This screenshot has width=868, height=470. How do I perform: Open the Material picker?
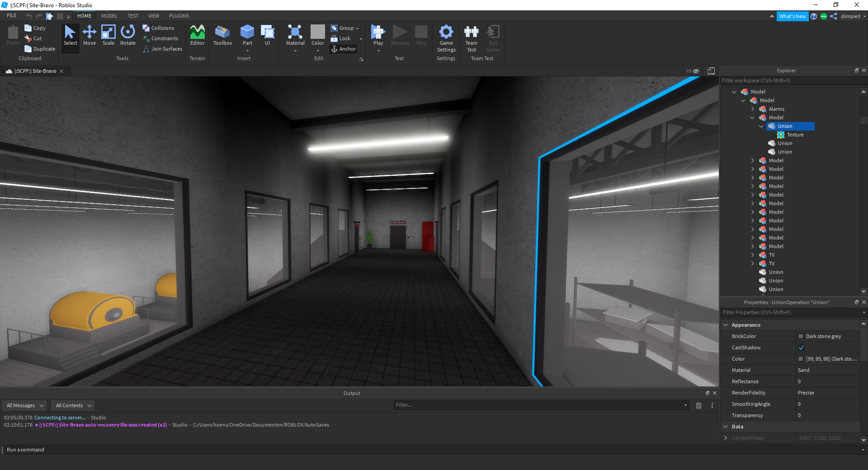tap(295, 36)
